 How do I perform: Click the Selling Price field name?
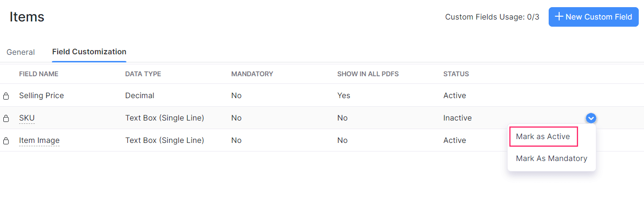tap(41, 96)
